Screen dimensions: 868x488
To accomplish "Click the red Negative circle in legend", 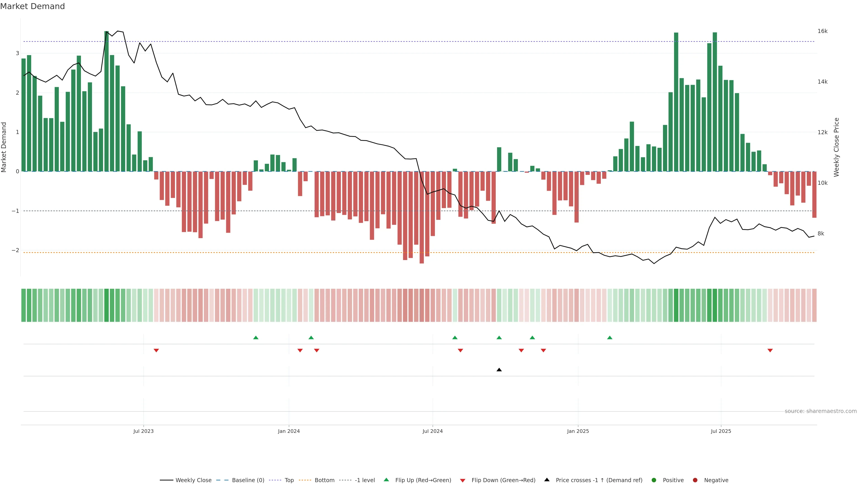I will (x=695, y=480).
